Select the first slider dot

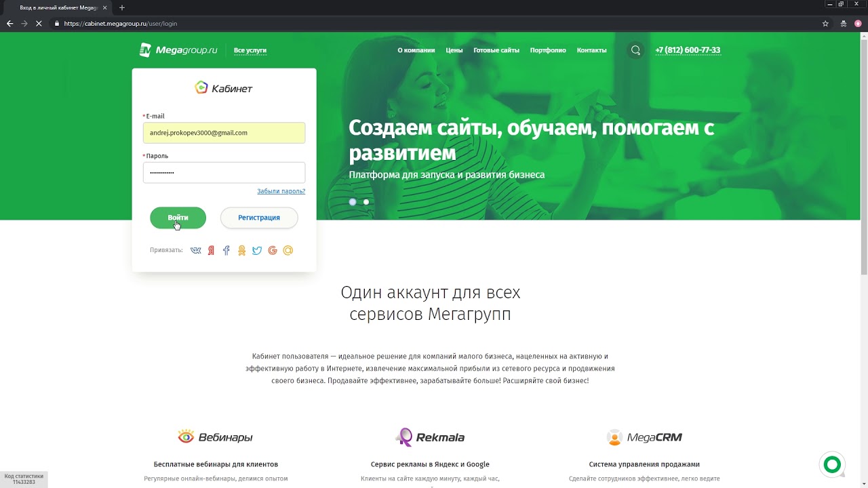(353, 202)
